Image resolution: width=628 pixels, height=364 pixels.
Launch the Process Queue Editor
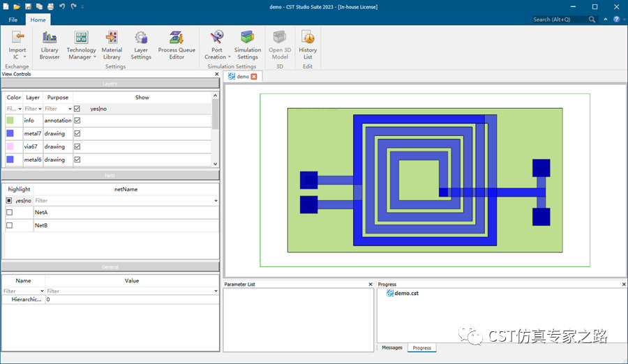(x=177, y=45)
